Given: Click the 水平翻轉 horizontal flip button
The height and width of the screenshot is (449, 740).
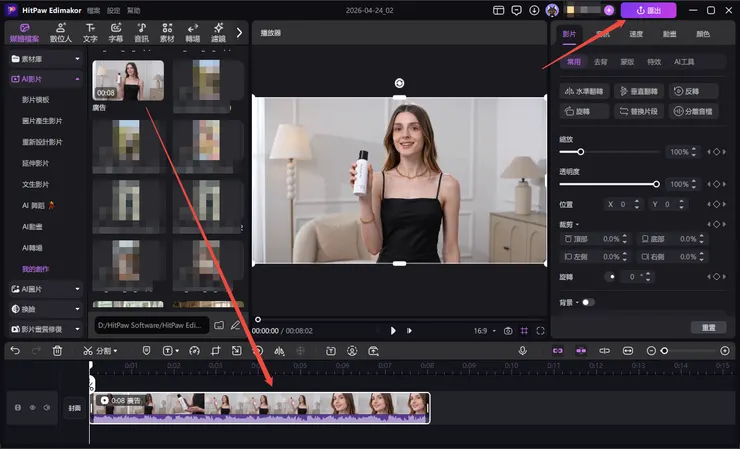Looking at the screenshot, I should click(586, 91).
